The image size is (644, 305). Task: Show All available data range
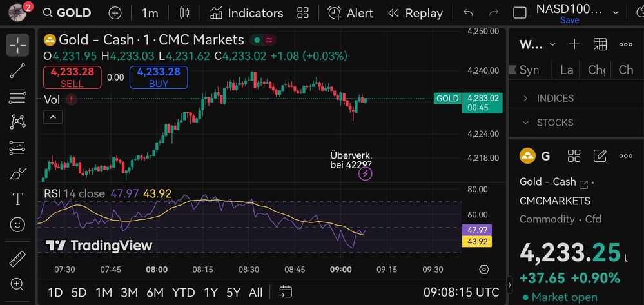coord(255,292)
